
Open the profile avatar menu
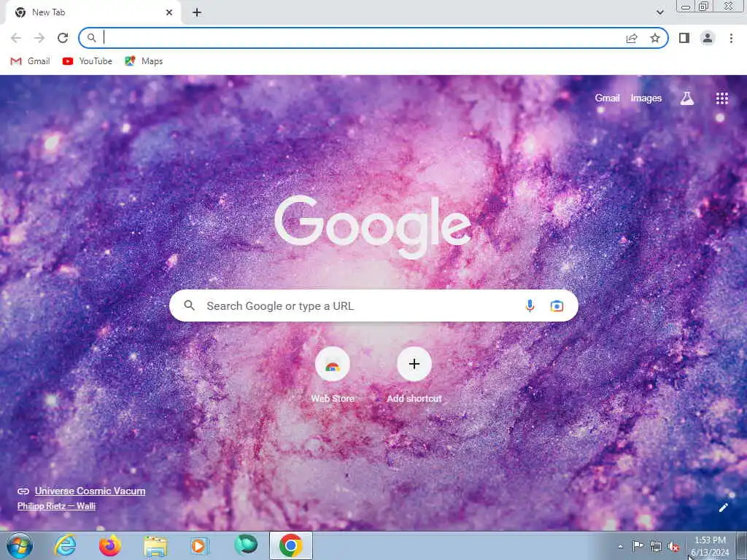tap(708, 38)
